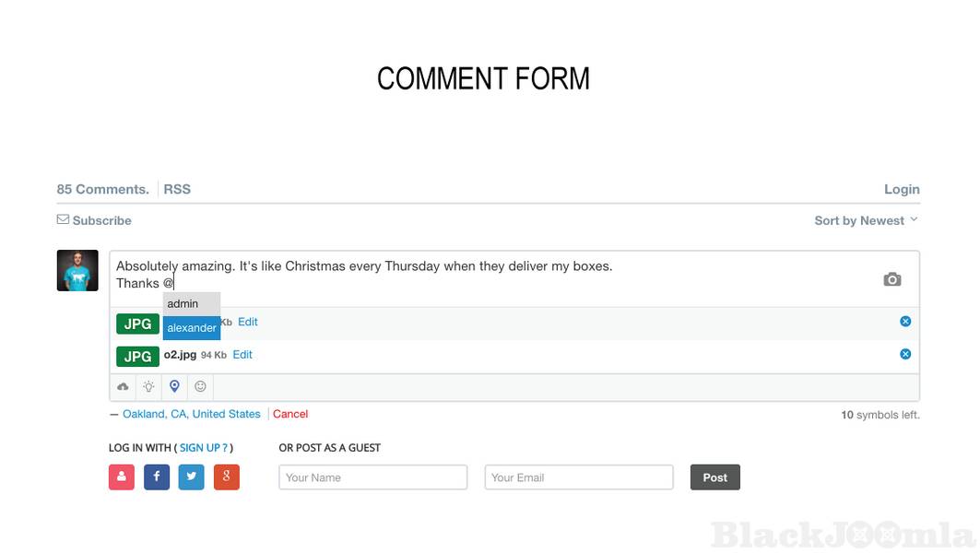This screenshot has width=980, height=553.
Task: Click the camera icon in comment box
Action: [x=891, y=279]
